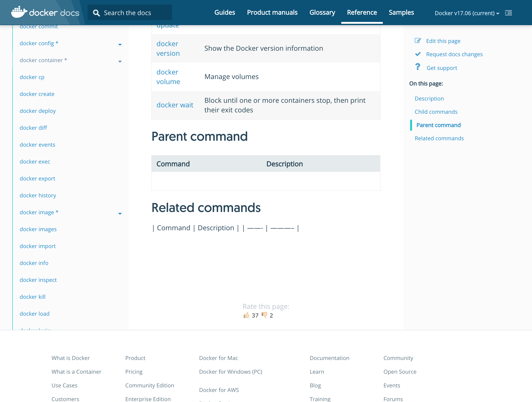532x402 pixels.
Task: Click Docker for AWS footer link
Action: coord(219,390)
